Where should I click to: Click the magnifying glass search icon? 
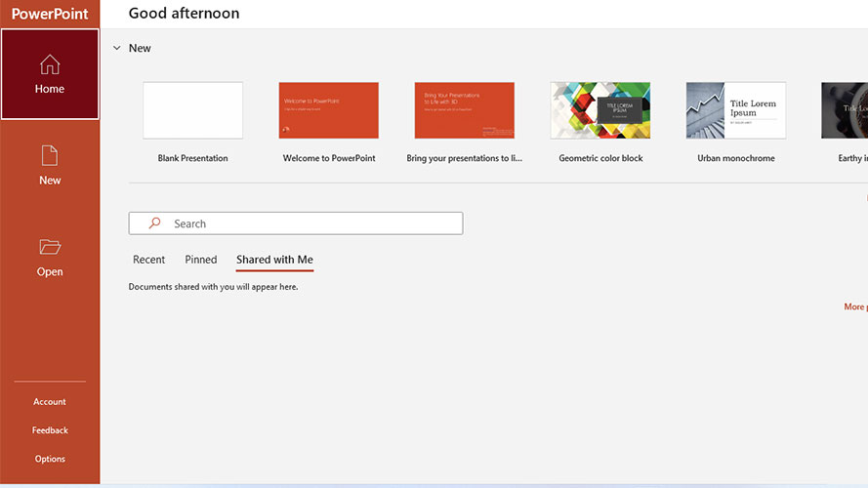tap(154, 223)
